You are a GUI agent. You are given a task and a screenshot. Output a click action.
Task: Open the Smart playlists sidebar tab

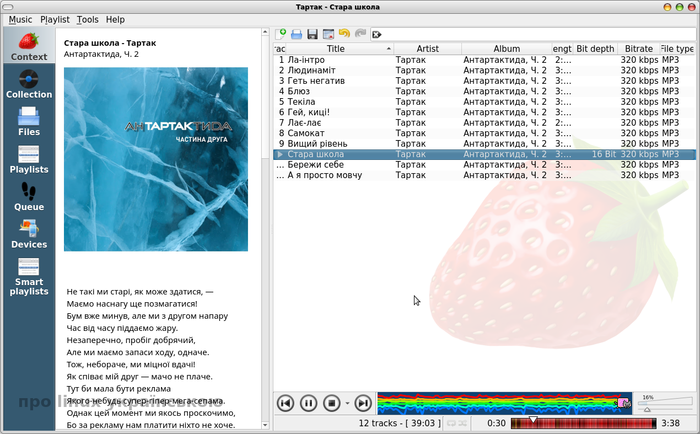click(x=29, y=276)
